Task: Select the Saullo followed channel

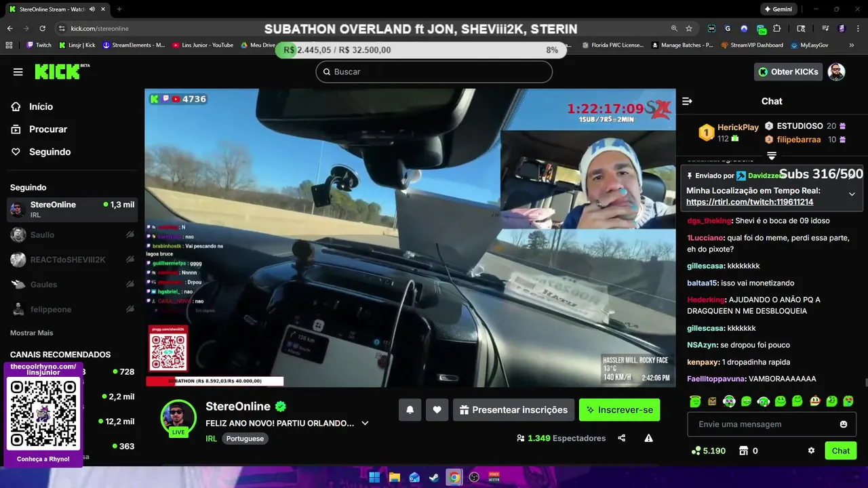Action: click(72, 235)
